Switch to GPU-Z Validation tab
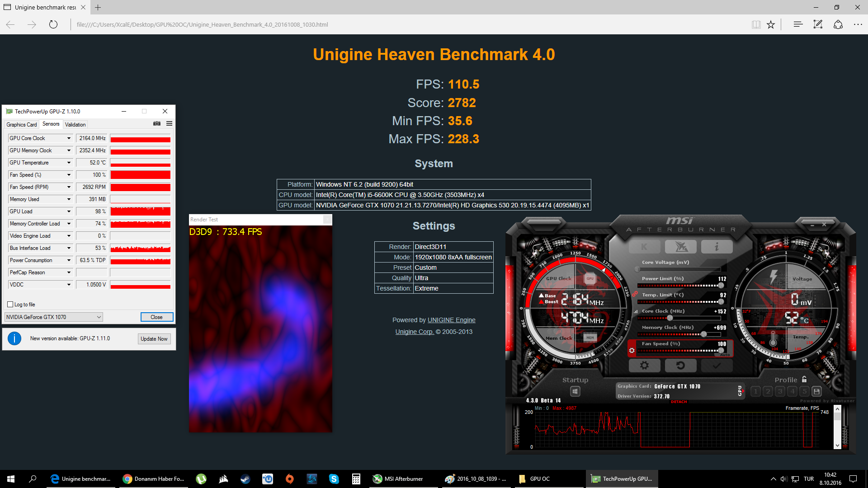Viewport: 868px width, 488px height. [x=75, y=125]
